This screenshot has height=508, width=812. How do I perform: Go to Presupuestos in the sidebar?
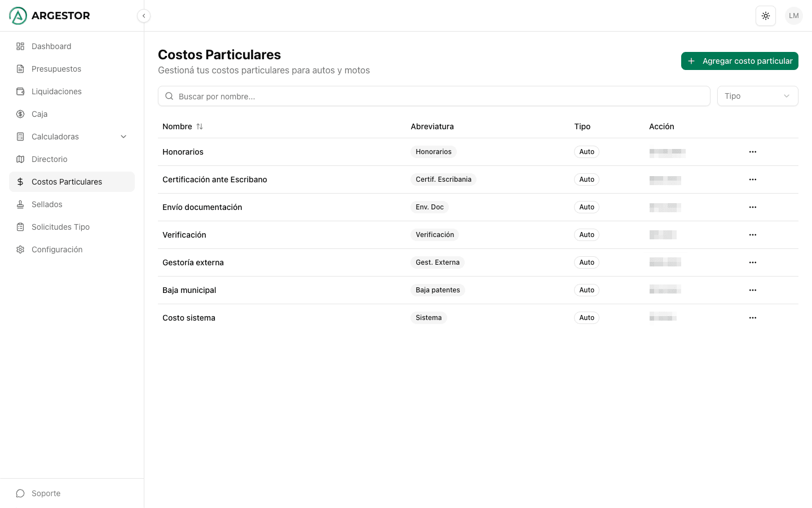pyautogui.click(x=56, y=69)
